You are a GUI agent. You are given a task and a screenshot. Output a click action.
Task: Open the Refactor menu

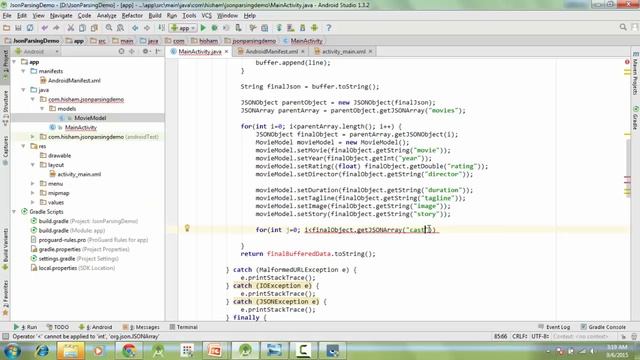132,16
